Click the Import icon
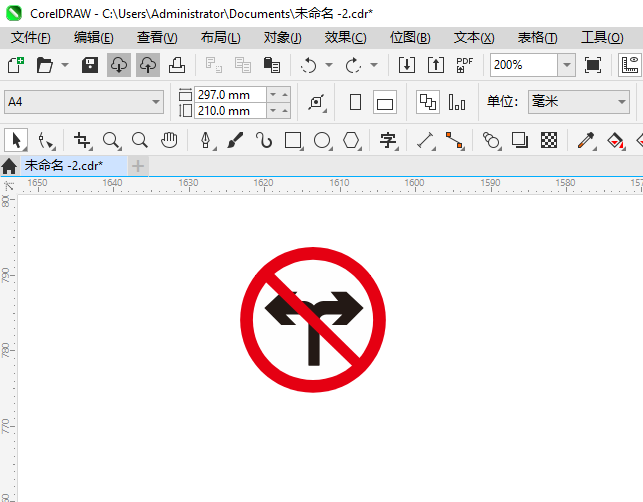 coord(407,65)
